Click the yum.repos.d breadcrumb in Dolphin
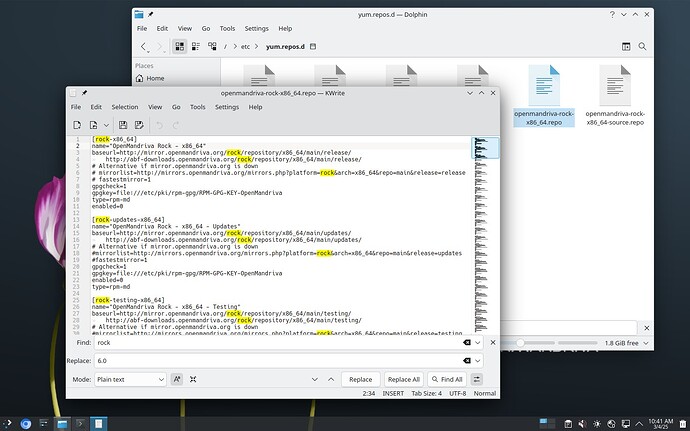 285,46
